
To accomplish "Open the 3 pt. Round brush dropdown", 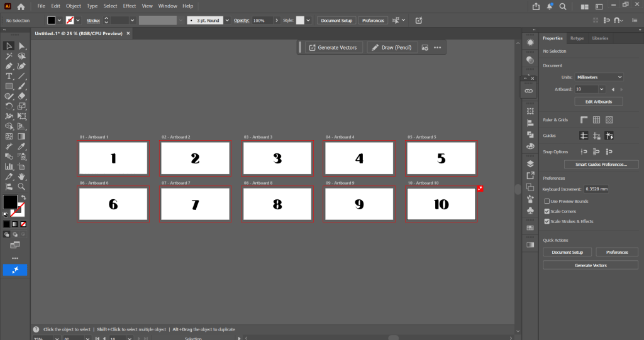I will pos(206,20).
